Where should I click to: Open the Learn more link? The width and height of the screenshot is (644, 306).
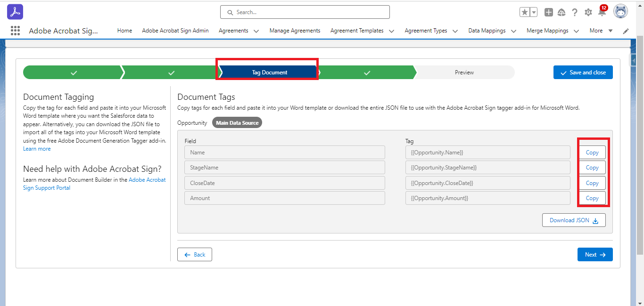(37, 149)
